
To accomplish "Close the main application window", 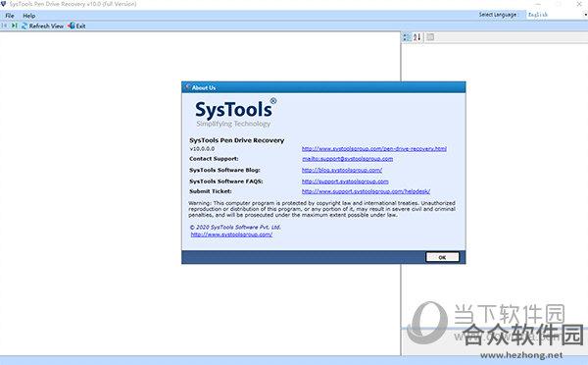I will click(579, 4).
